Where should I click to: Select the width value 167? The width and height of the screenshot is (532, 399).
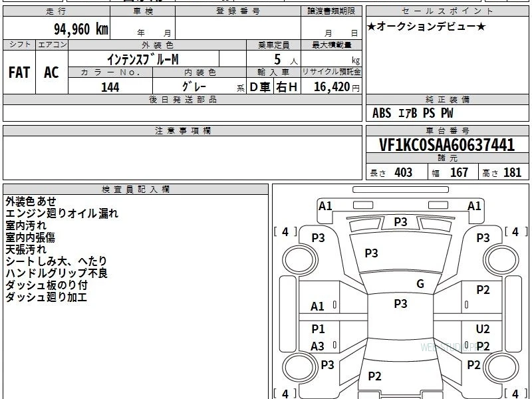point(459,173)
